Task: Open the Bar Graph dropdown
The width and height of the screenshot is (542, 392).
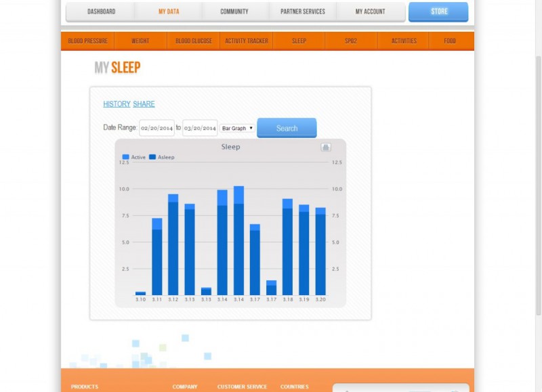Action: (237, 128)
